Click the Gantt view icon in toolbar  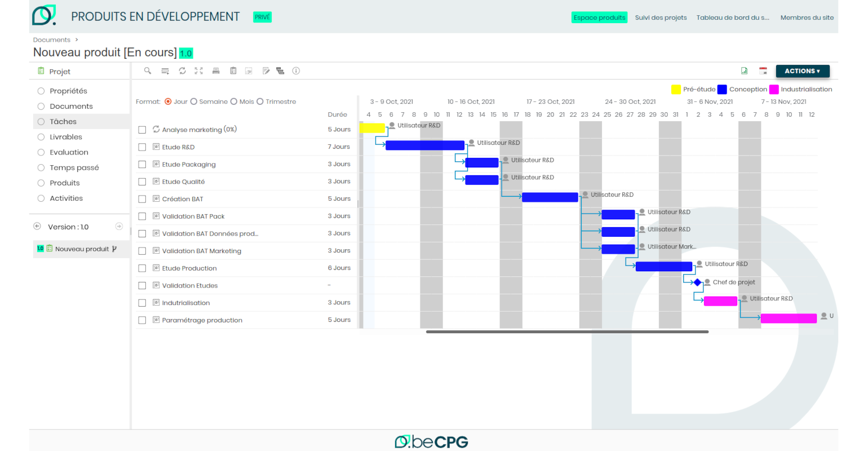click(x=280, y=71)
